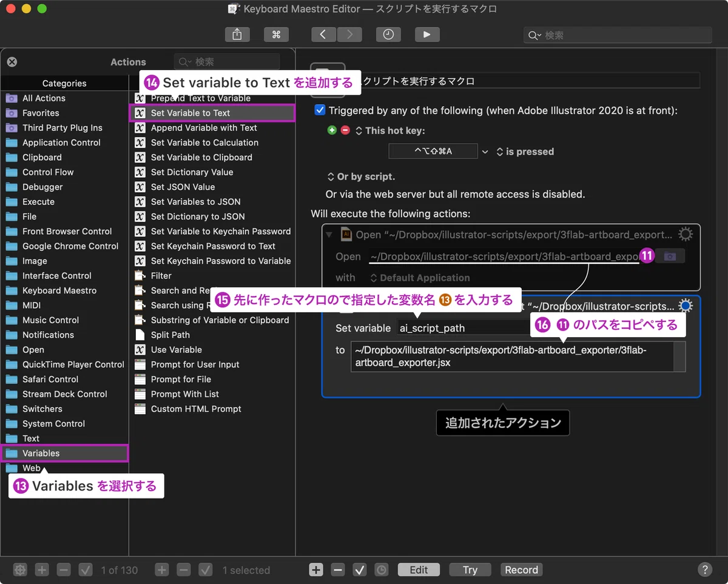Collapse the Open action disclosure triangle

pyautogui.click(x=329, y=235)
